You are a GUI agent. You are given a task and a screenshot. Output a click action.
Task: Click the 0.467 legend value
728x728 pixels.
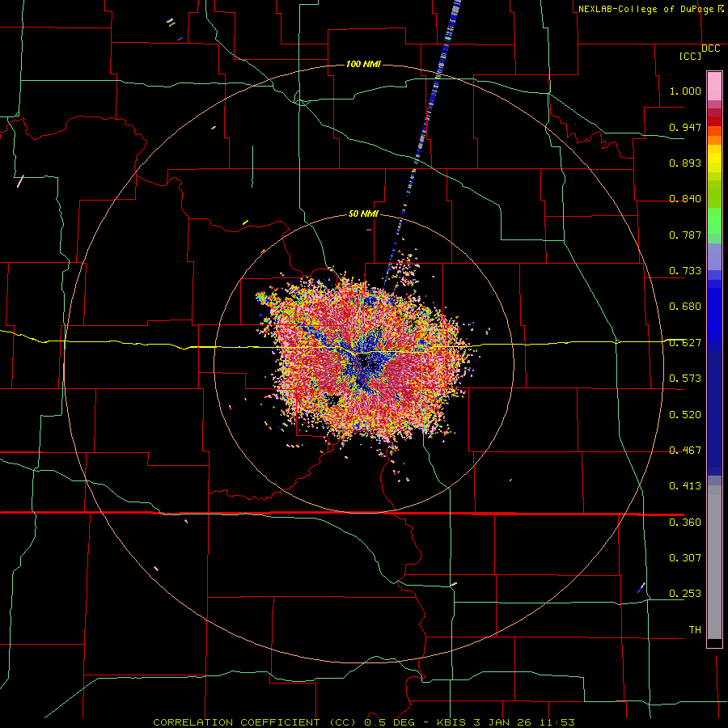(685, 451)
